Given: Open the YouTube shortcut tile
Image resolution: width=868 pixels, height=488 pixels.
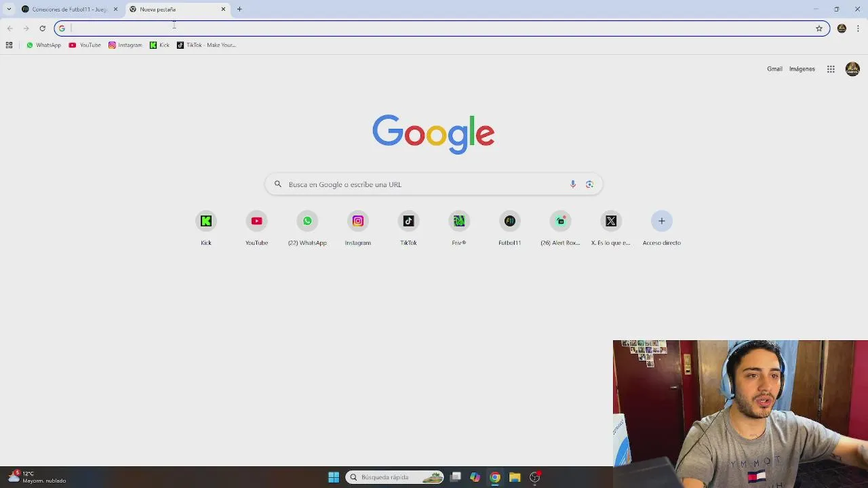Looking at the screenshot, I should 256,229.
